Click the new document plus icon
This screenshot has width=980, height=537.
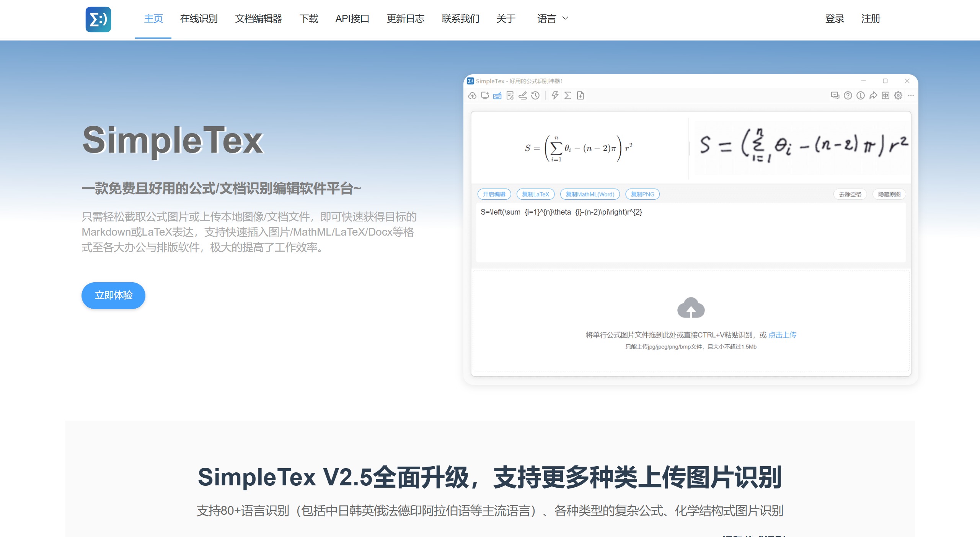(580, 96)
